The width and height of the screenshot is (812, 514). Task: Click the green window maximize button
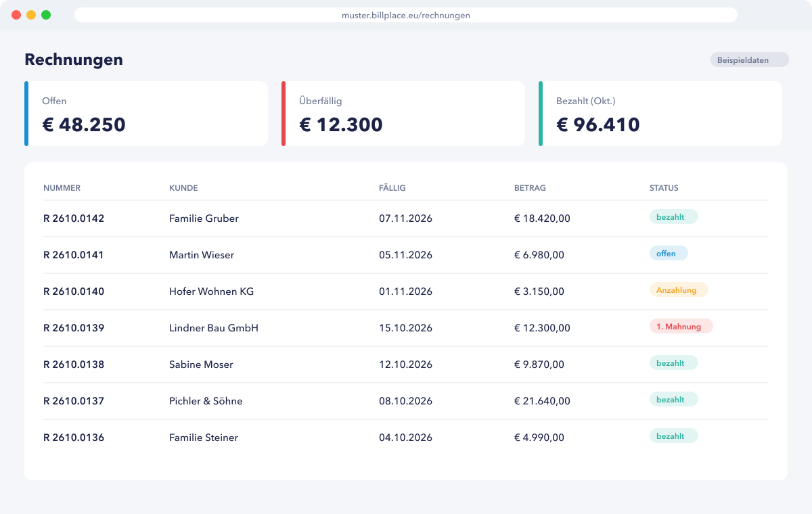click(x=46, y=15)
